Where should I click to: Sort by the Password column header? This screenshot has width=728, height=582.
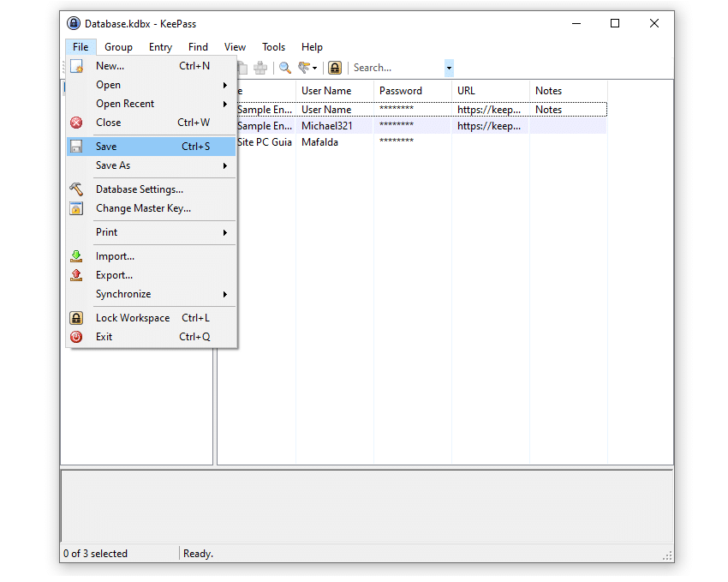413,91
